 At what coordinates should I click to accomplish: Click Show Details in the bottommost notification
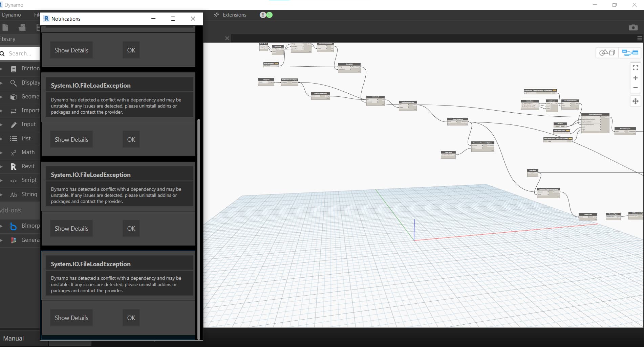(x=71, y=318)
